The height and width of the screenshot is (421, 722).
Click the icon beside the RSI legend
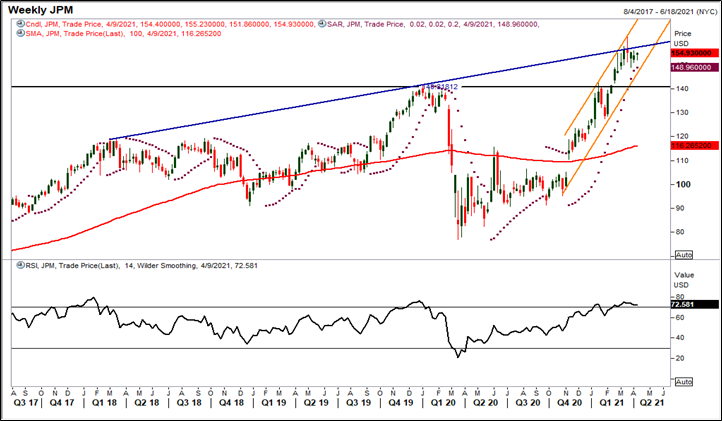pyautogui.click(x=20, y=266)
